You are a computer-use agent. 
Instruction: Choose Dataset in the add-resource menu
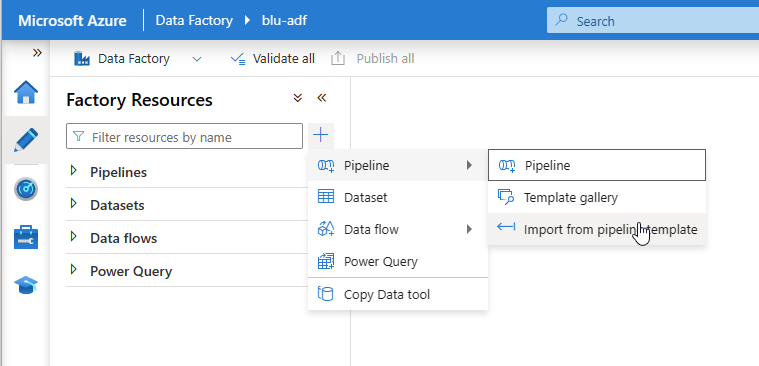point(397,197)
